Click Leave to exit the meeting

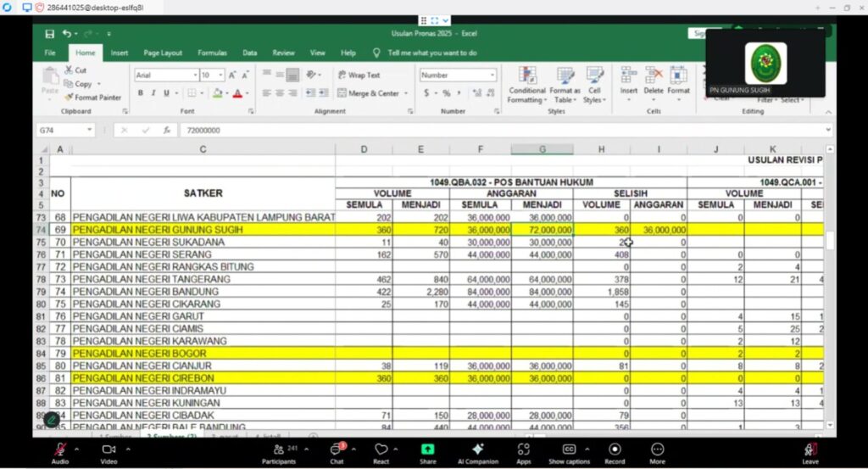(810, 450)
